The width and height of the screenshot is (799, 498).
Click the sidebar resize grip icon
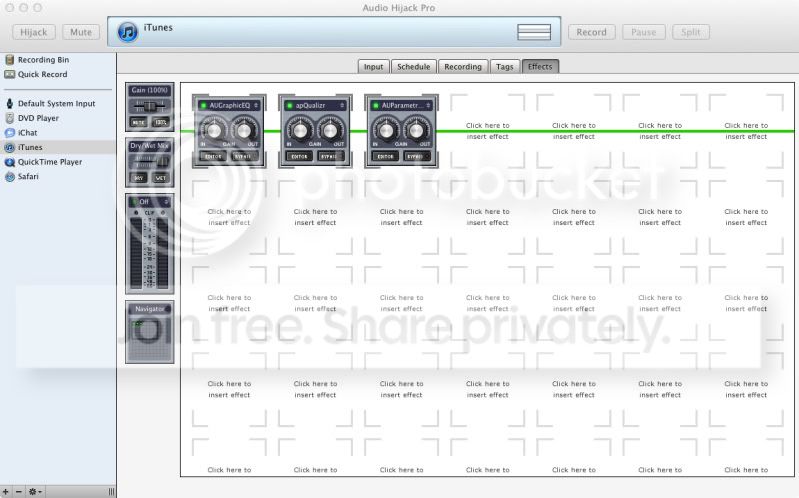pyautogui.click(x=111, y=491)
